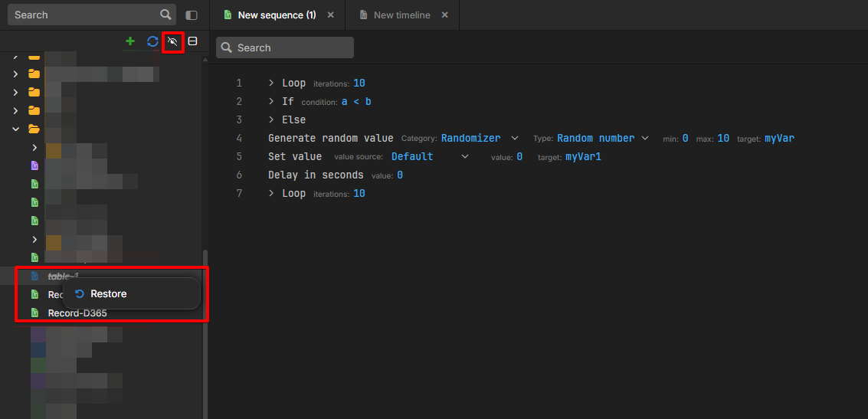Edit iterations value 10 on line 7

[359, 193]
